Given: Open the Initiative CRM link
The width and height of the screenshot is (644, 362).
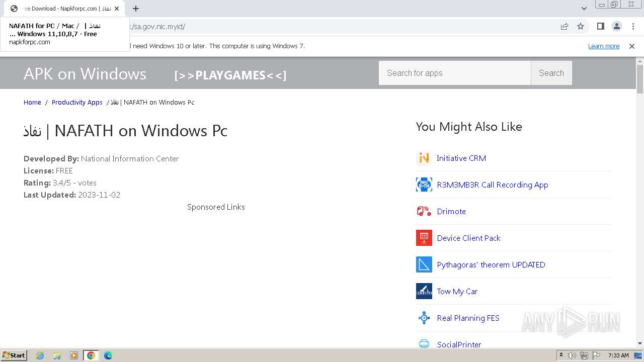Looking at the screenshot, I should 461,158.
